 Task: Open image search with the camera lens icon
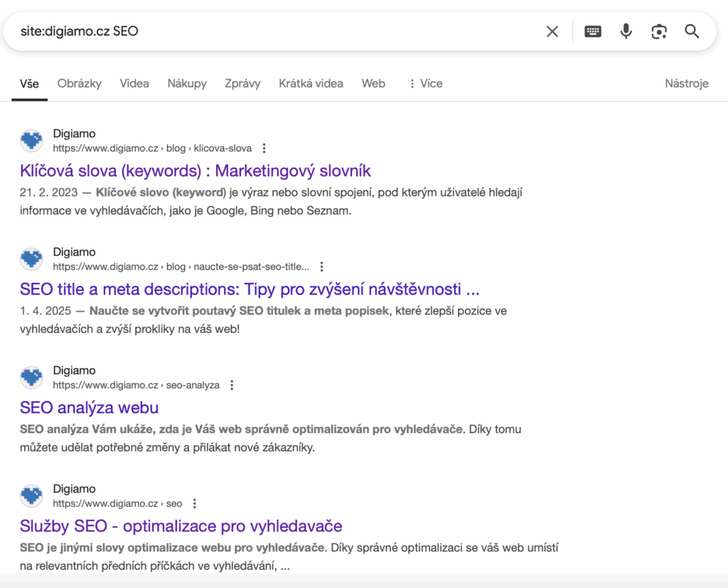coord(659,31)
